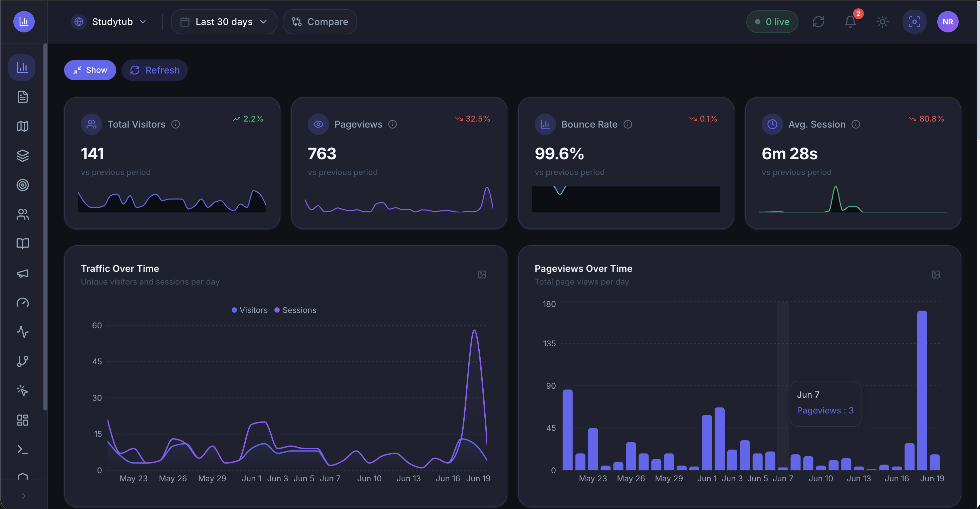Image resolution: width=980 pixels, height=509 pixels.
Task: Click the 80.8% session change indicator
Action: (926, 119)
